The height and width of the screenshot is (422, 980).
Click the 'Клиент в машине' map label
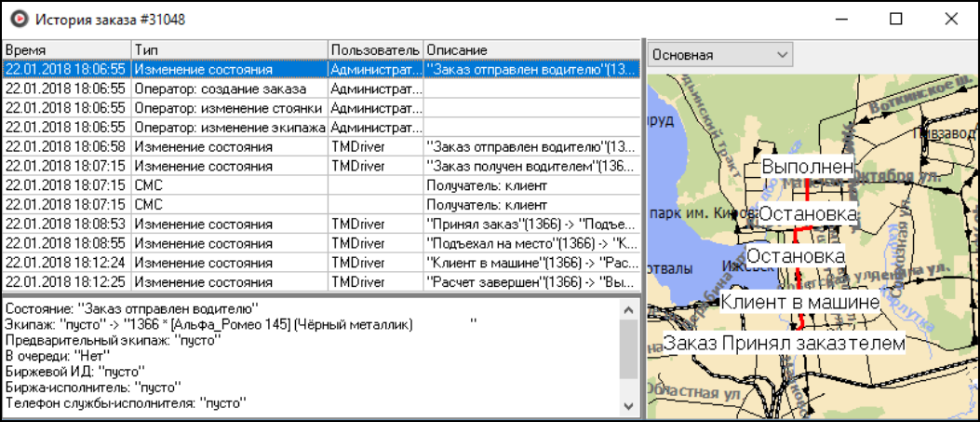[x=799, y=302]
